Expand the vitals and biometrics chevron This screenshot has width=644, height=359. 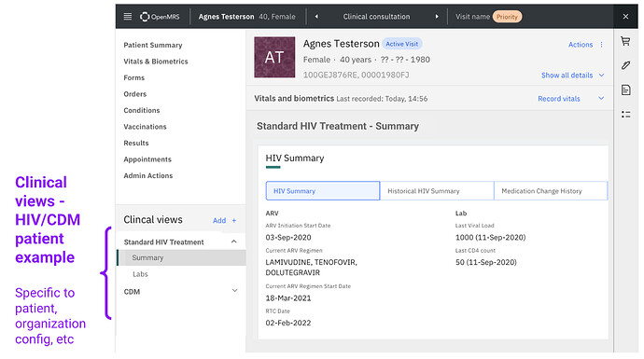coord(601,99)
